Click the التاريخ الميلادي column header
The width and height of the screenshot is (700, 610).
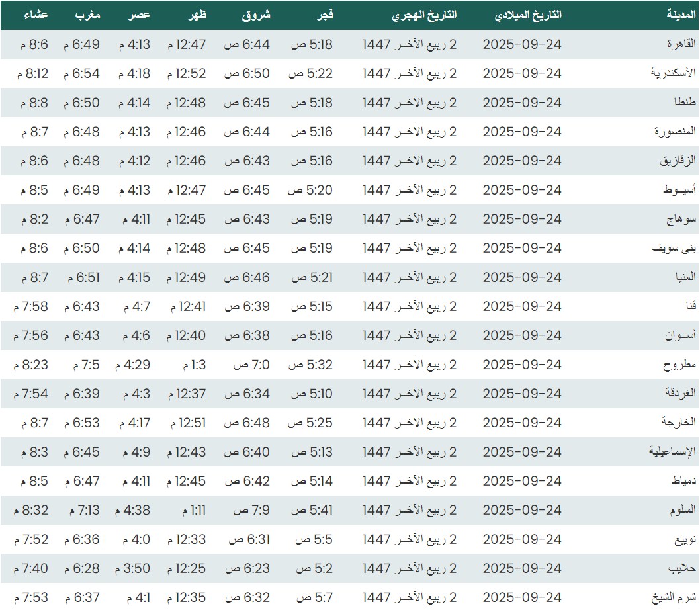[528, 15]
